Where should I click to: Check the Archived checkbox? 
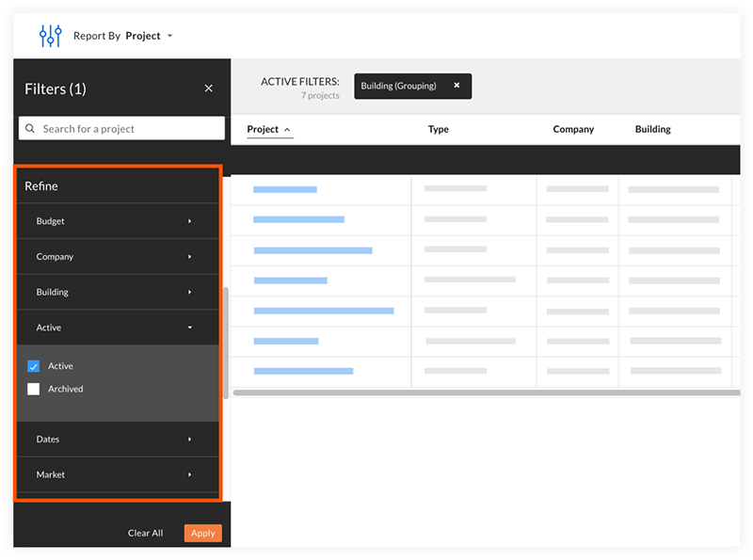34,389
